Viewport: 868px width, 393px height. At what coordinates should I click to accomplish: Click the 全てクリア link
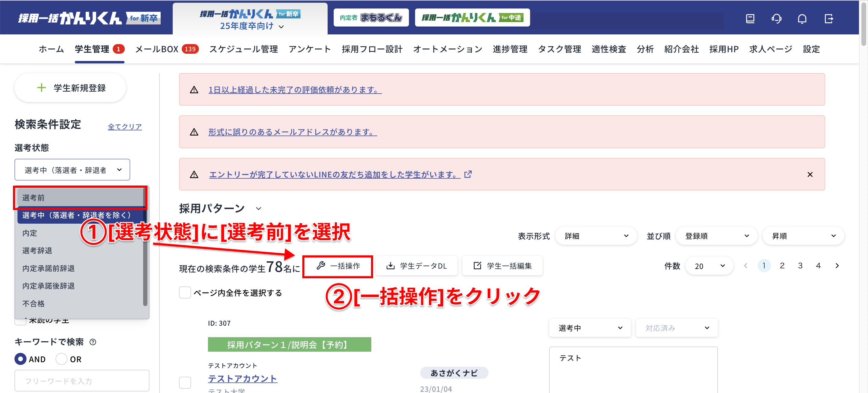coord(125,126)
